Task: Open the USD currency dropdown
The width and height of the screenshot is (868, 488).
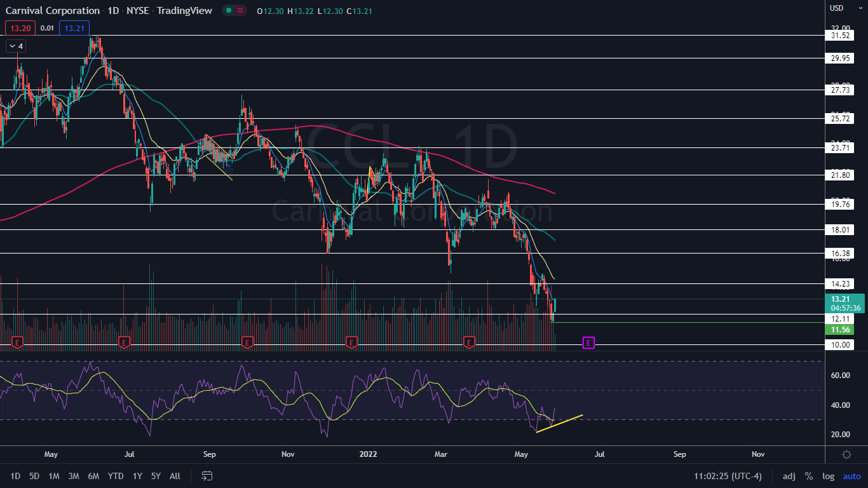Action: coord(837,8)
